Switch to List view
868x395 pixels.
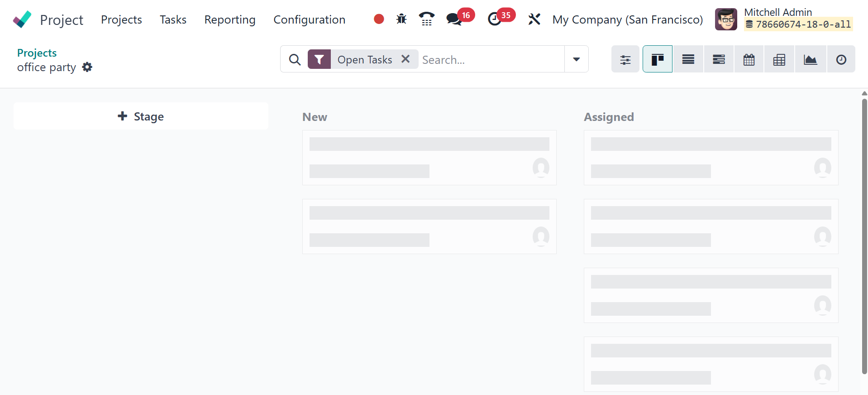click(x=688, y=59)
